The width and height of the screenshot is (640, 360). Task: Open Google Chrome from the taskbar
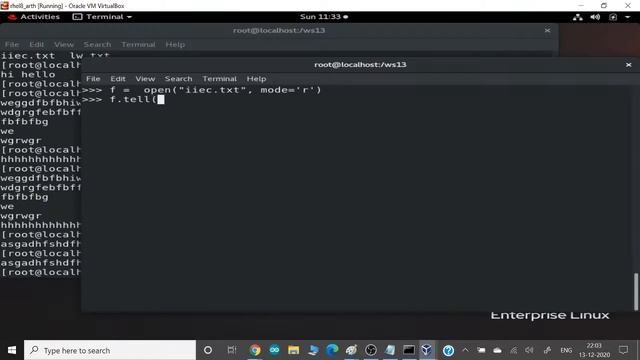click(255, 350)
